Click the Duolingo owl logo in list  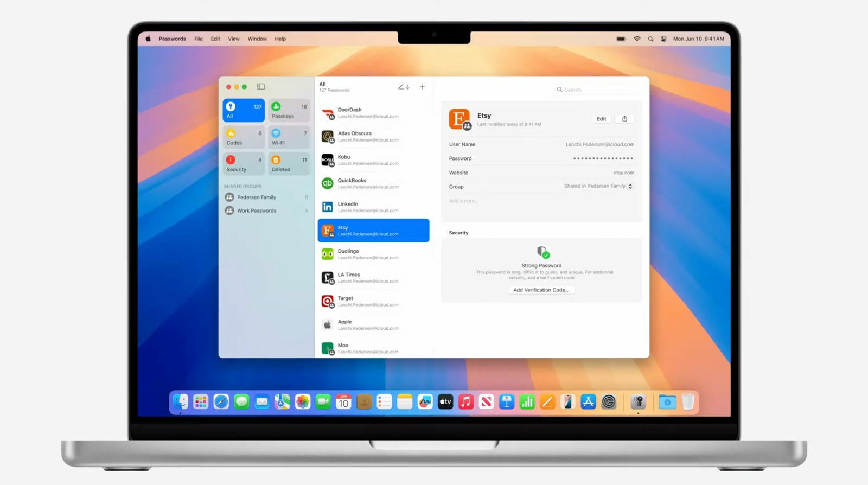(327, 254)
